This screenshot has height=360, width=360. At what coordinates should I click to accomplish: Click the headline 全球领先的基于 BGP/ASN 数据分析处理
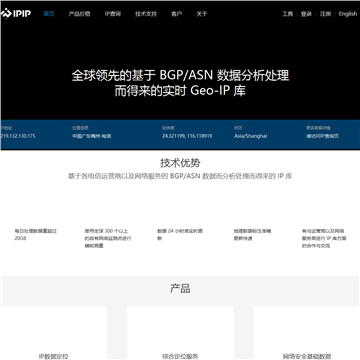point(180,76)
